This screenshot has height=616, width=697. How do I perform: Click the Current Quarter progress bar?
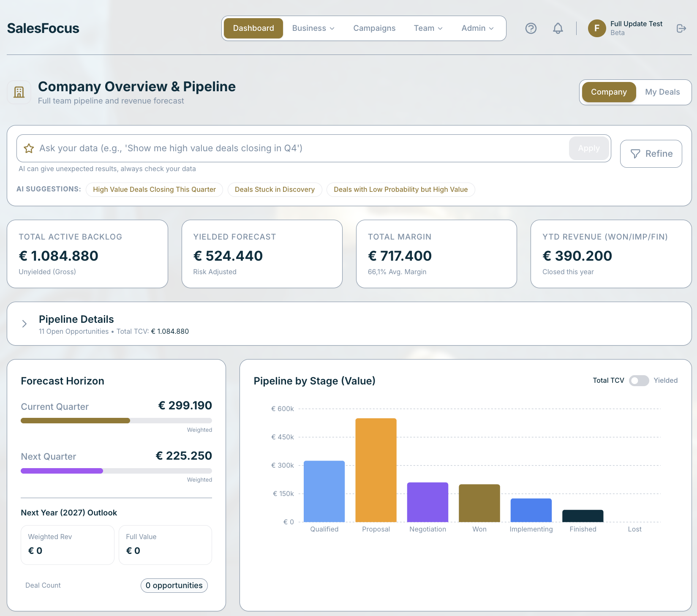(x=116, y=421)
